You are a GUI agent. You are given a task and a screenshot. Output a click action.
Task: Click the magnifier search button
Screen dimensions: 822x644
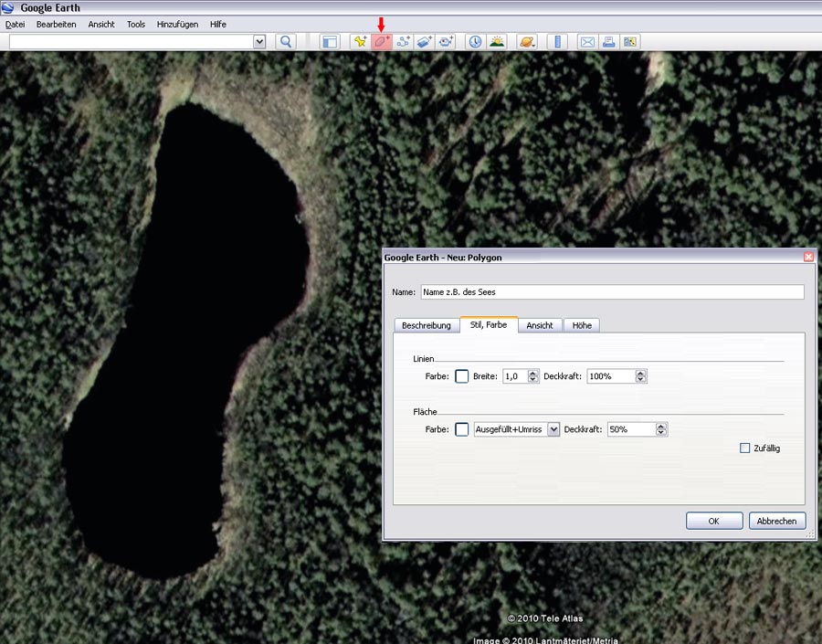tap(285, 41)
